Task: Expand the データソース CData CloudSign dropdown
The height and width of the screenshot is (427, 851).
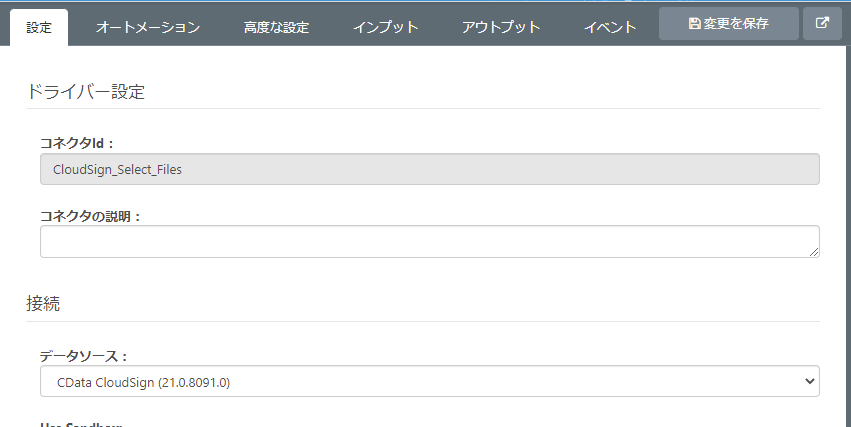Action: click(430, 381)
